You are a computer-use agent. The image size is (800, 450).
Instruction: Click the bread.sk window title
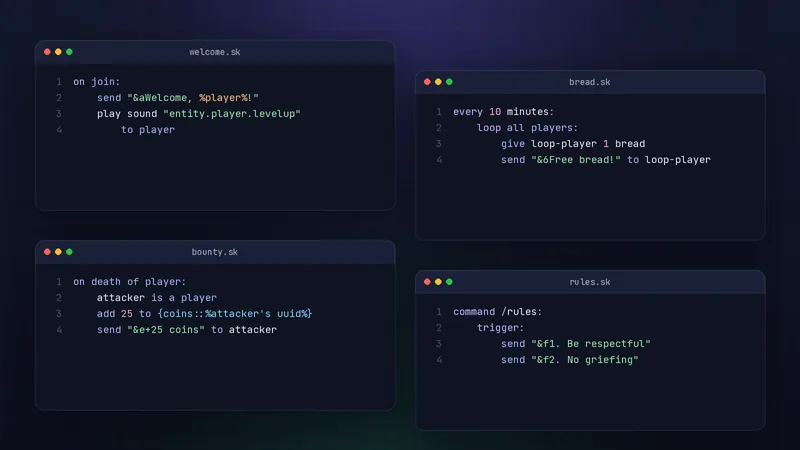coord(590,82)
